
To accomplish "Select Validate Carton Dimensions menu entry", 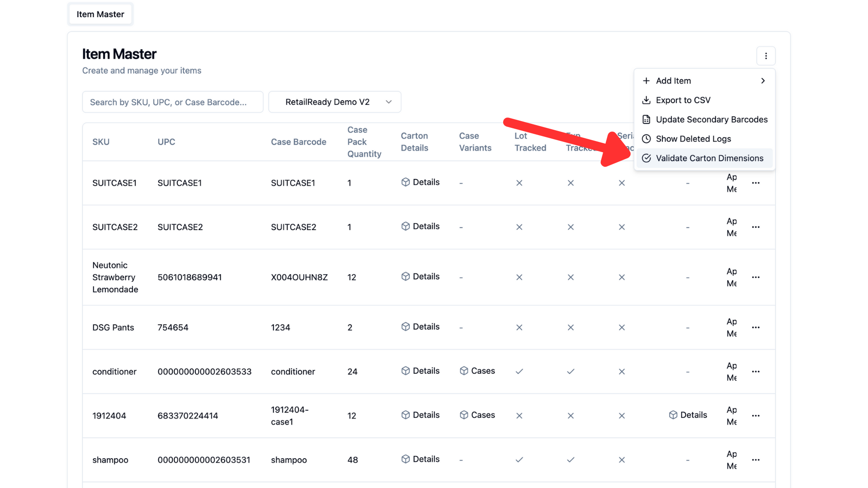I will [x=704, y=159].
